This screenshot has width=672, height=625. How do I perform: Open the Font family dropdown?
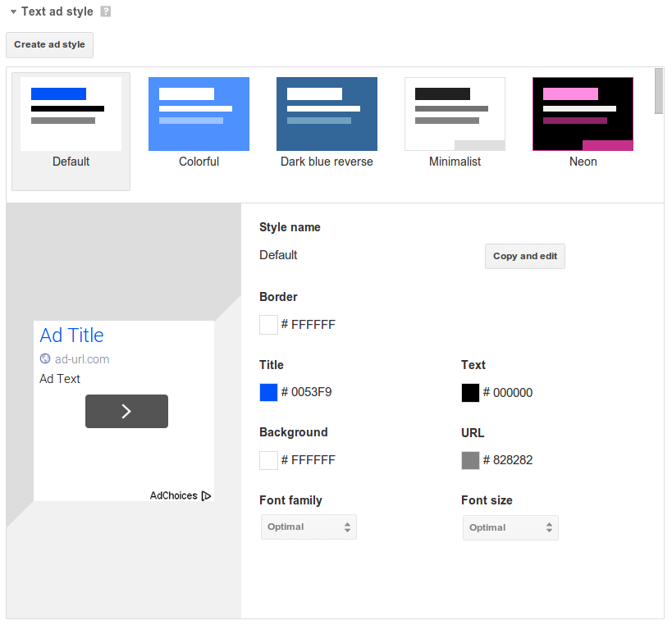[309, 527]
